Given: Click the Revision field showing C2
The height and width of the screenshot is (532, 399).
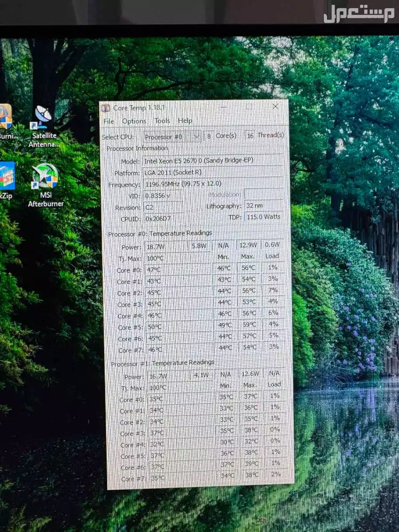Looking at the screenshot, I should pyautogui.click(x=163, y=207).
